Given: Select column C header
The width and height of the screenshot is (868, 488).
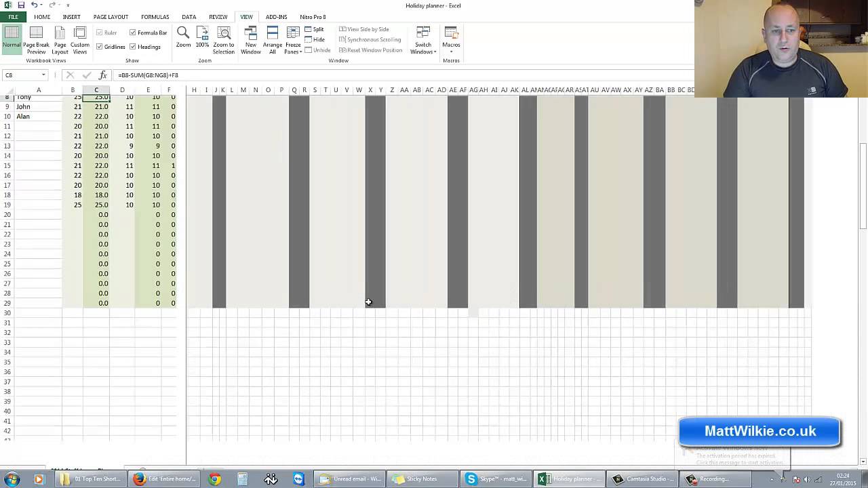Looking at the screenshot, I should 96,90.
